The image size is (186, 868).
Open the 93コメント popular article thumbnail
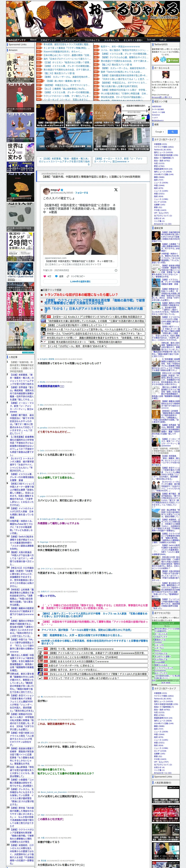[165, 851]
